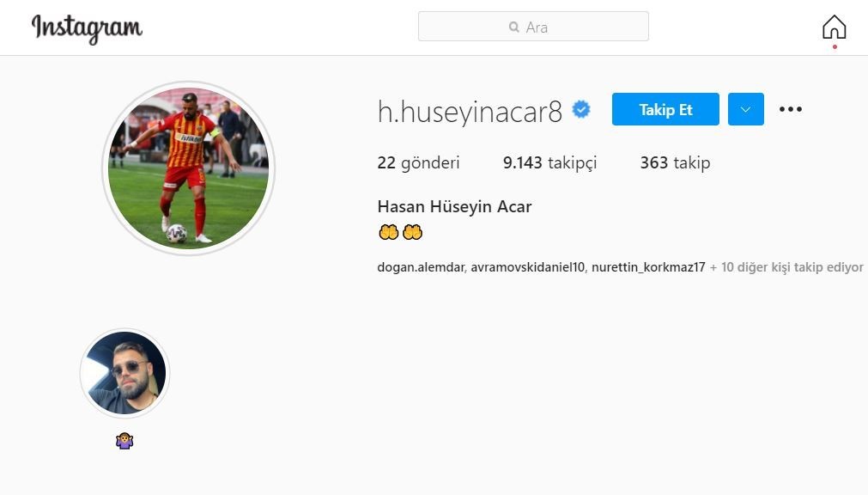
Task: Open the sunglasses selfie story highlight
Action: tap(124, 373)
